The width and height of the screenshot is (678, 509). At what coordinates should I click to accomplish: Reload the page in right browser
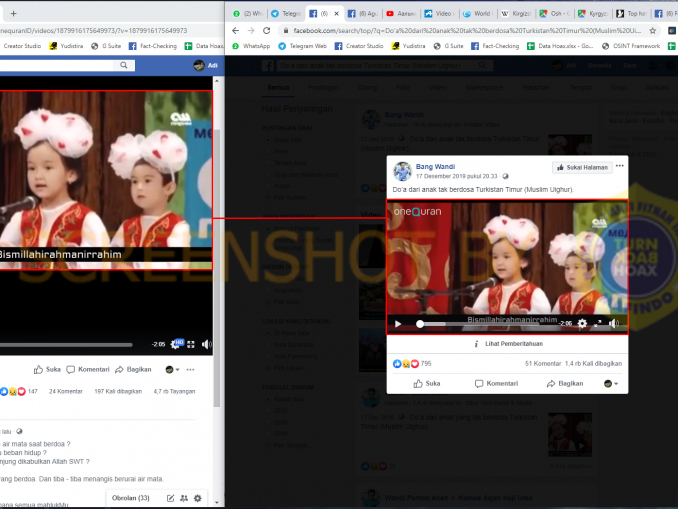(x=266, y=30)
